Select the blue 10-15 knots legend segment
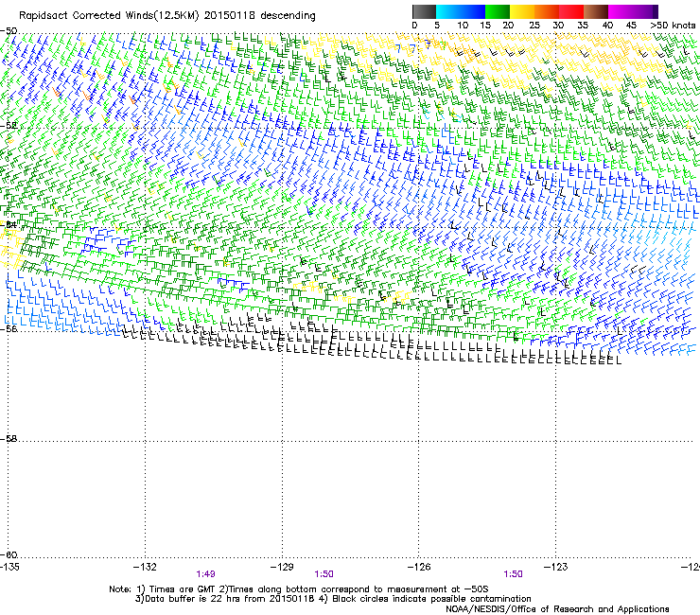This screenshot has width=700, height=615. click(x=473, y=11)
